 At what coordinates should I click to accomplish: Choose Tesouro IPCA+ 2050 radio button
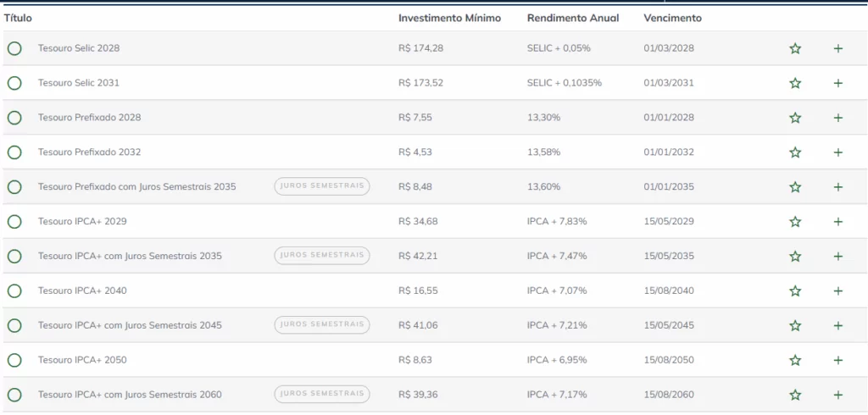click(x=14, y=360)
